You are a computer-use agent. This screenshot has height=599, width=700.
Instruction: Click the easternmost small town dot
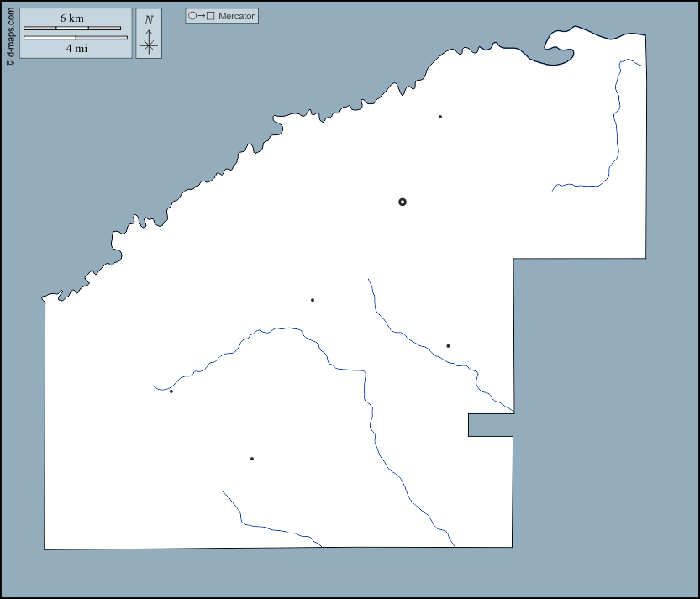click(448, 346)
